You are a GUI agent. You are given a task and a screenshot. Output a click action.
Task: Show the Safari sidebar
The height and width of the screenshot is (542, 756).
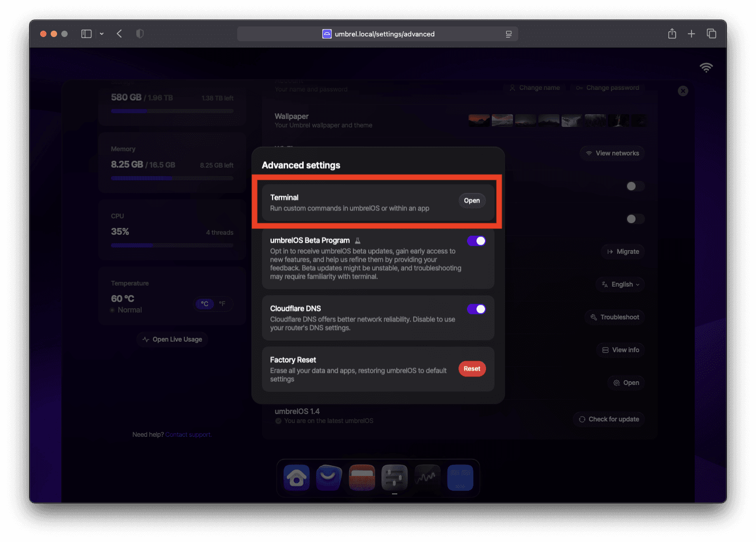87,34
